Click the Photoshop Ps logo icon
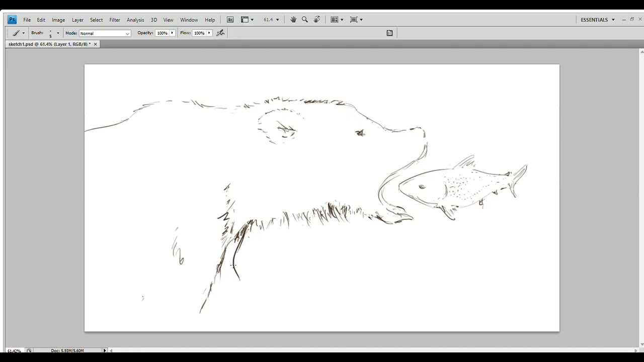Viewport: 644px width, 362px height. [12, 20]
